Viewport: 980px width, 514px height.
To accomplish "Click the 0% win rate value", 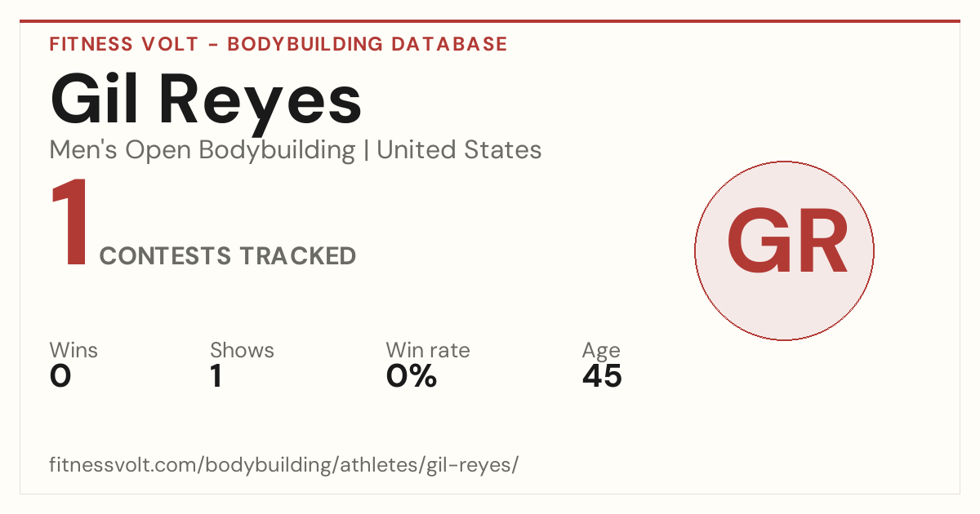I will pos(412,376).
